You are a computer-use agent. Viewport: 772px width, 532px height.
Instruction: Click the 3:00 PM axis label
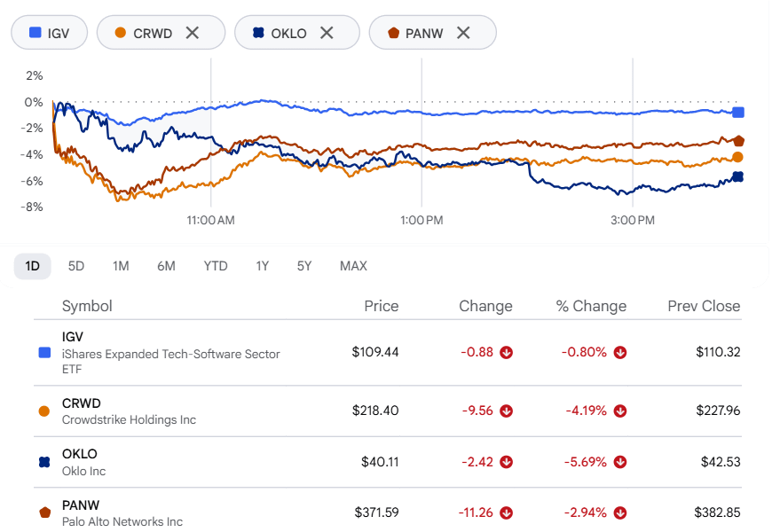point(633,221)
